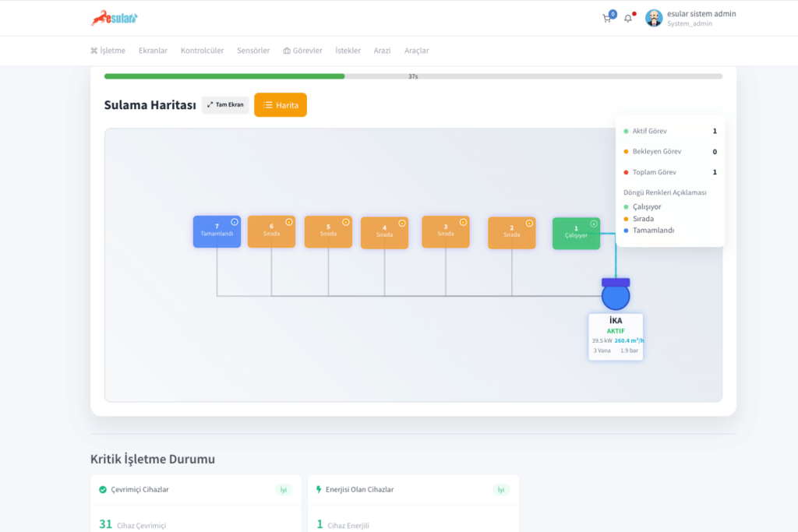Open the shopping cart icon
Image resolution: width=798 pixels, height=532 pixels.
tap(607, 18)
